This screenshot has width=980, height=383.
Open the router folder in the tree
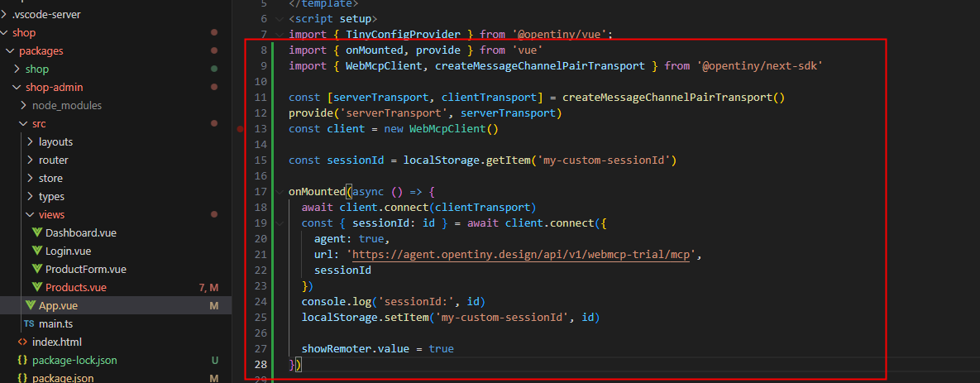[53, 160]
